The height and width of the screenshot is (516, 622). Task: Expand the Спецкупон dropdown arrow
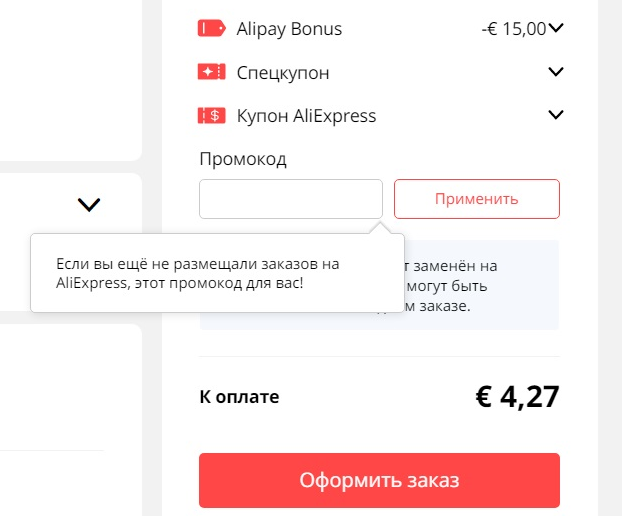(556, 72)
